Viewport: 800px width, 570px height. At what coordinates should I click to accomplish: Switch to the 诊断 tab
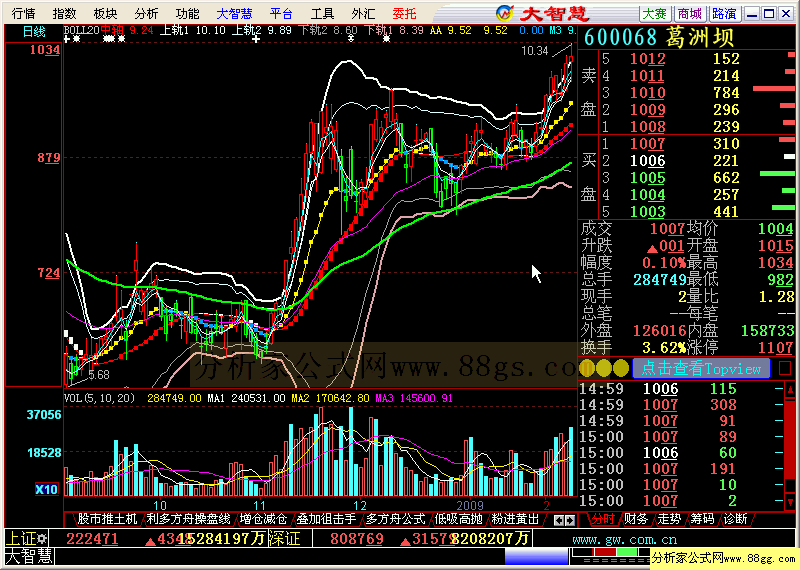coord(735,519)
